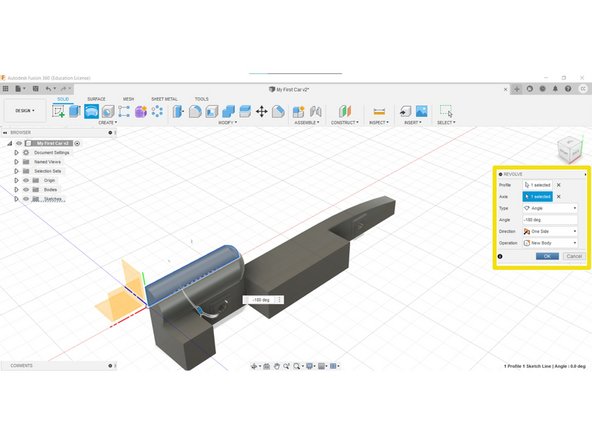Select the Measure tool
The image size is (592, 444).
(379, 111)
